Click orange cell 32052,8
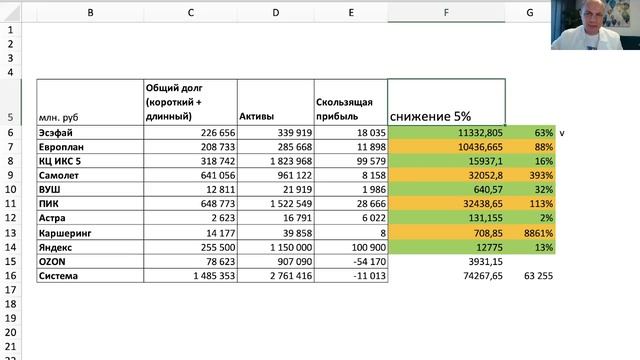640x360 pixels. 447,176
